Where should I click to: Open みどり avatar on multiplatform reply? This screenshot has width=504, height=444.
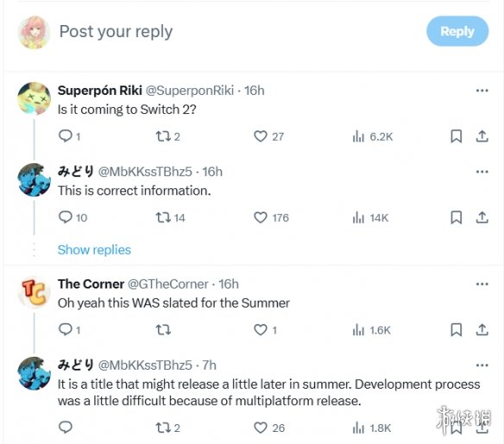(x=34, y=373)
